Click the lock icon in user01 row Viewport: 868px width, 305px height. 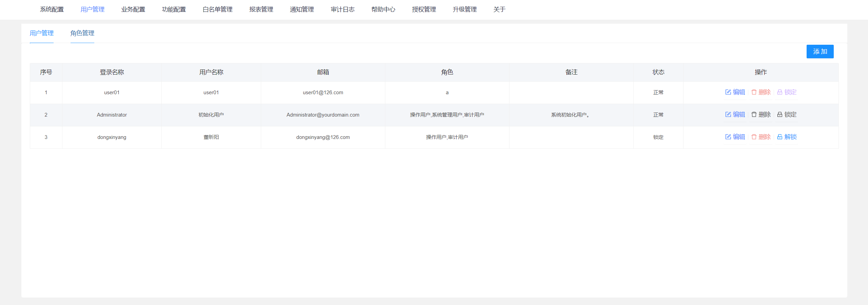pyautogui.click(x=779, y=92)
